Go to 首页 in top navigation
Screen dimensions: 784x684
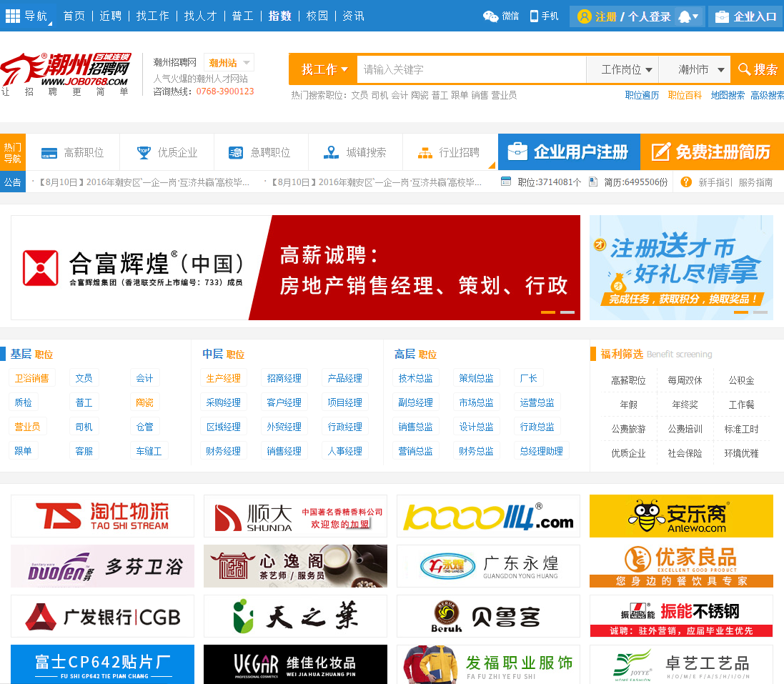point(74,16)
